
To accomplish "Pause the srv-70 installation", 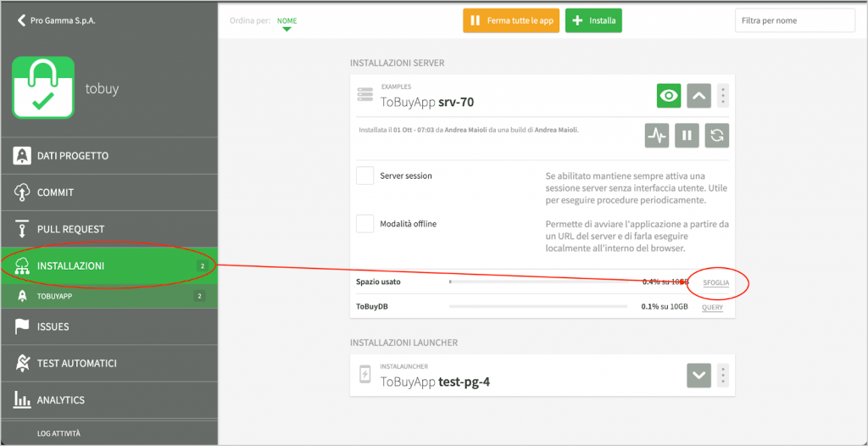I will (x=687, y=135).
